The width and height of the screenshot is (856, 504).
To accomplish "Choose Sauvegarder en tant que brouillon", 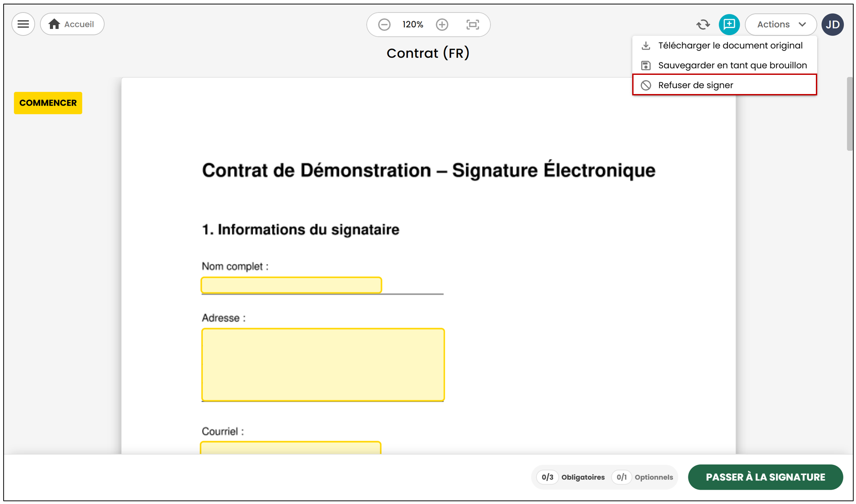I will [724, 66].
